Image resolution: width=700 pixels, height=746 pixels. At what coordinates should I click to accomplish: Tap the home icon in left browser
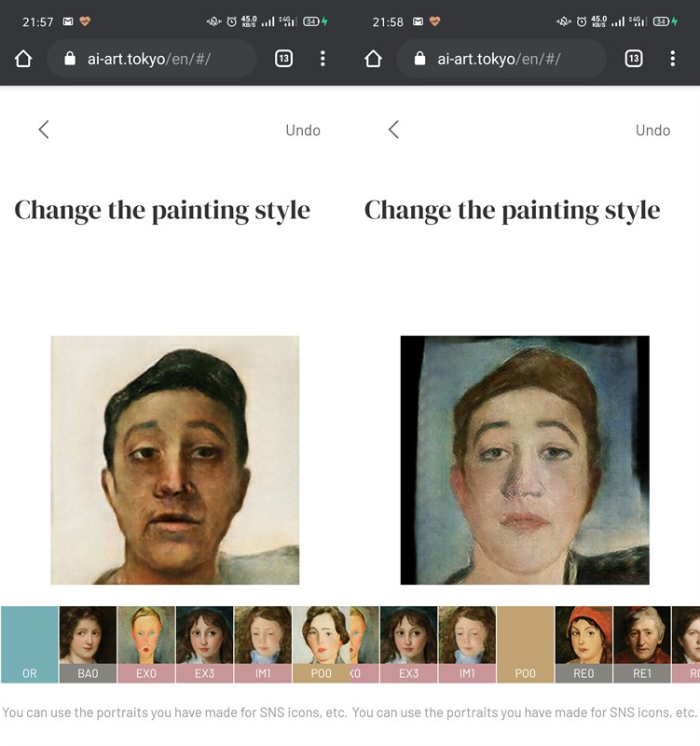click(23, 59)
